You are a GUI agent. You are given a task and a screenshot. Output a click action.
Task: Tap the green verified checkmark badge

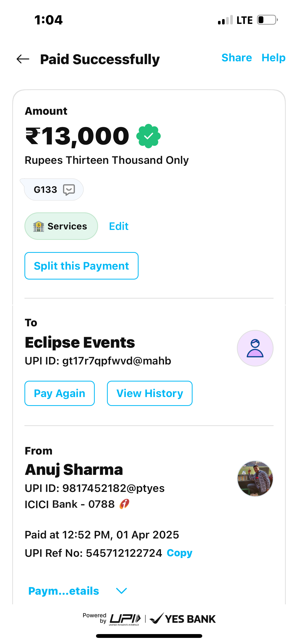pyautogui.click(x=148, y=136)
